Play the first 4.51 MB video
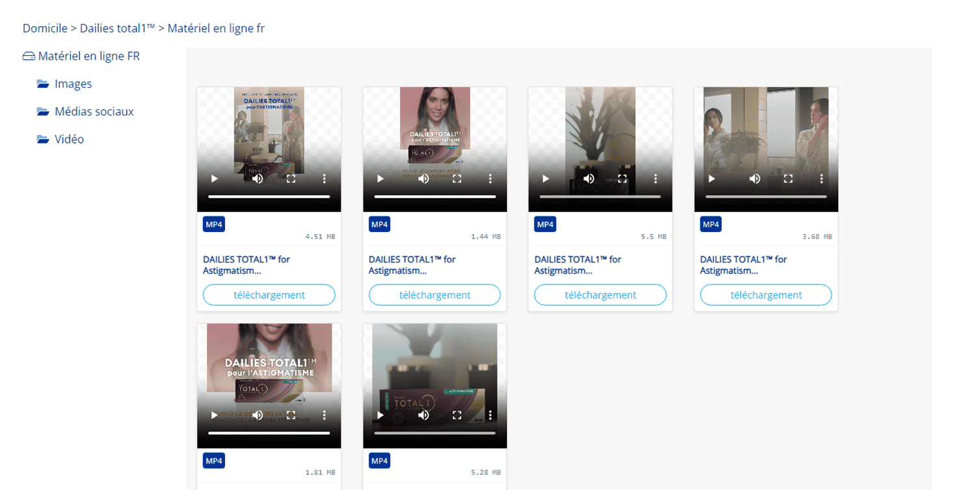 [x=215, y=179]
